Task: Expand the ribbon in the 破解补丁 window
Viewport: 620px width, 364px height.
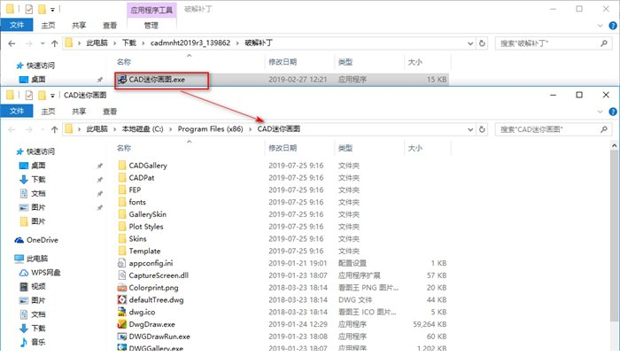Action: click(x=600, y=26)
